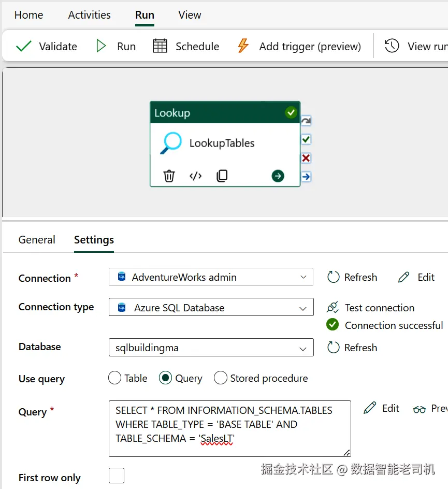Click the red X on-fail connector
The width and height of the screenshot is (448, 489).
(x=306, y=158)
